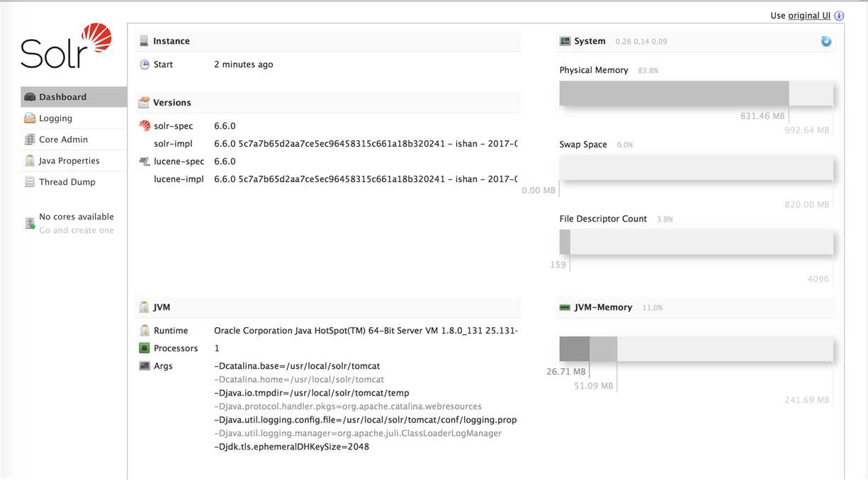Open Java Properties page

pos(69,161)
